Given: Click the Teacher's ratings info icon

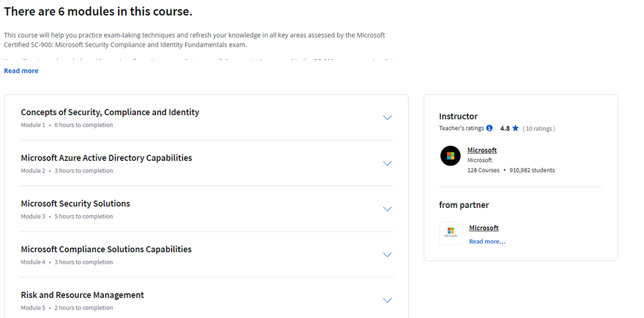Looking at the screenshot, I should [489, 128].
